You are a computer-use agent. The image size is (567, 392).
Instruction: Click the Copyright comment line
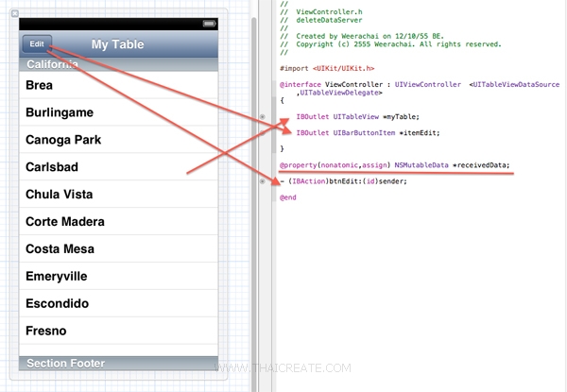[391, 44]
